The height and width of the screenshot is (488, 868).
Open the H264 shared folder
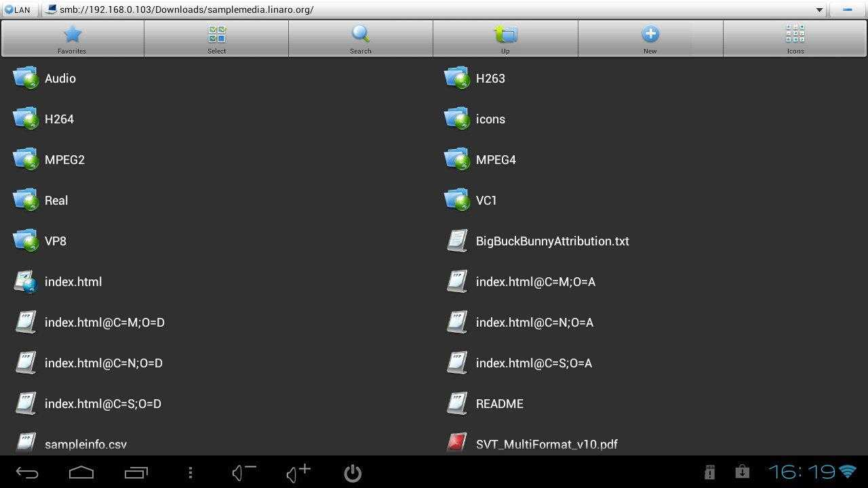click(x=59, y=119)
